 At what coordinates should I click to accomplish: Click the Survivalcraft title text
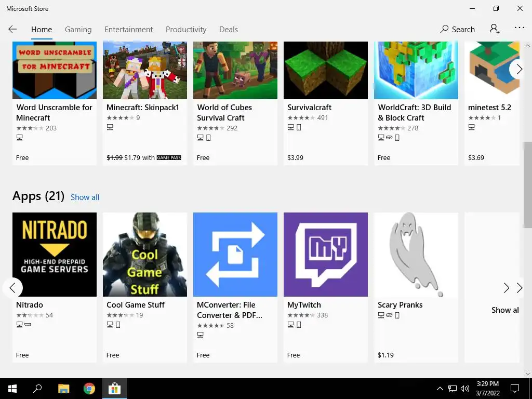coord(310,107)
